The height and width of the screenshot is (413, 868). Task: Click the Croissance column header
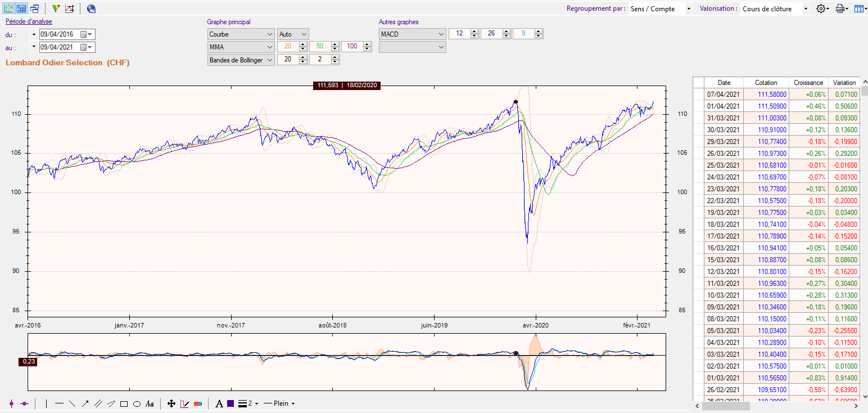[808, 83]
